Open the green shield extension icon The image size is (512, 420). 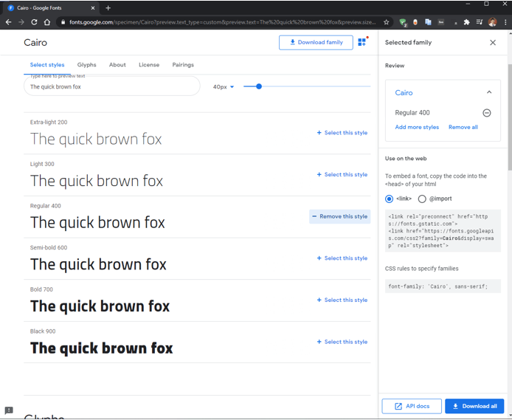[403, 22]
